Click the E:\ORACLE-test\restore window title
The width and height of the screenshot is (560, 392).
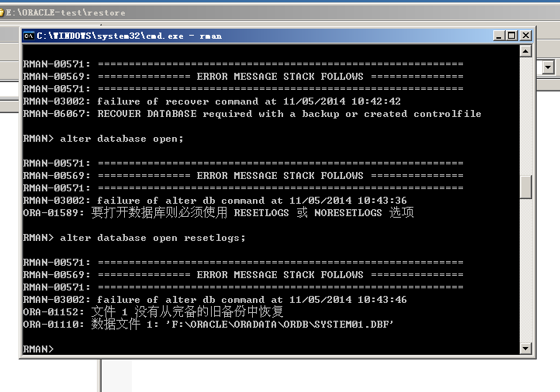pyautogui.click(x=65, y=13)
